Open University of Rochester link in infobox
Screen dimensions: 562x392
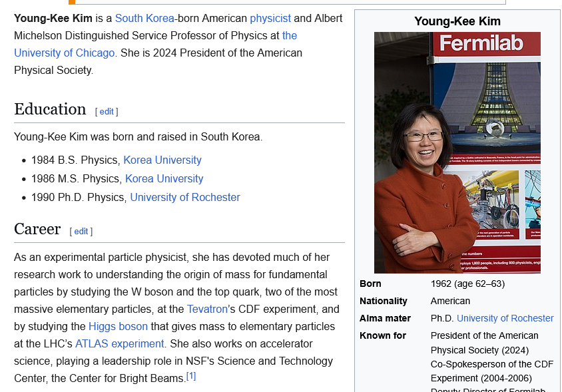pos(505,318)
